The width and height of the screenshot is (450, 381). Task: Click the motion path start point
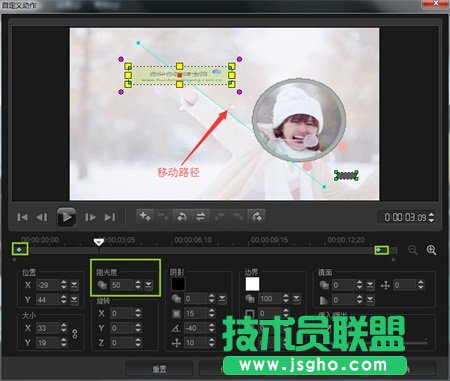point(138,43)
